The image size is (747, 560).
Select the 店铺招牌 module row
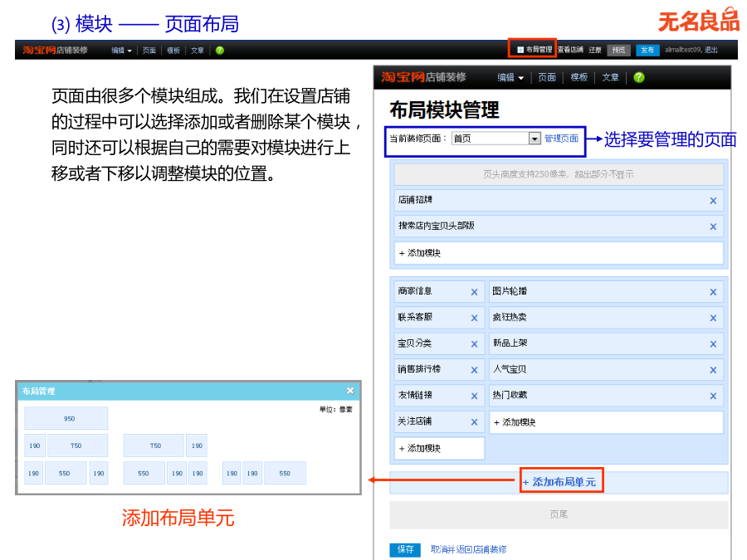(559, 201)
